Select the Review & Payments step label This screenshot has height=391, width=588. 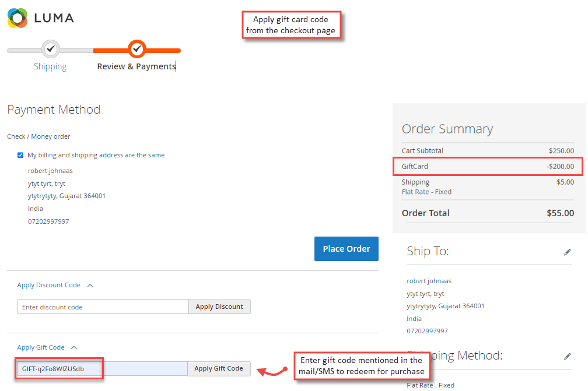point(136,66)
